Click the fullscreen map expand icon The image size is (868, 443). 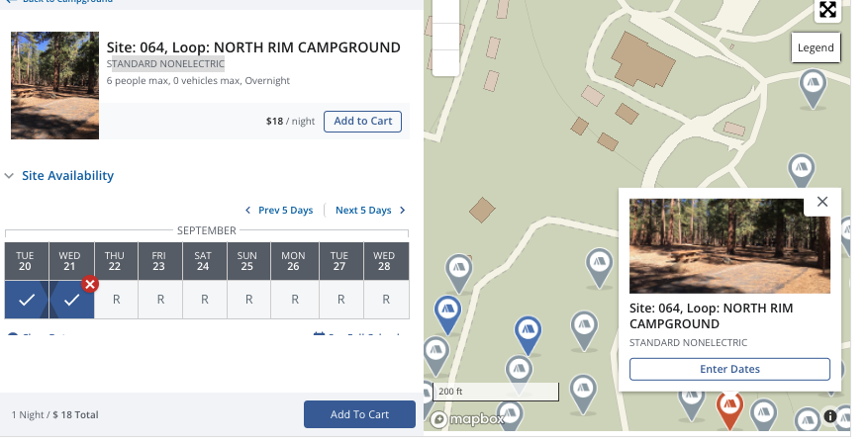(x=827, y=10)
